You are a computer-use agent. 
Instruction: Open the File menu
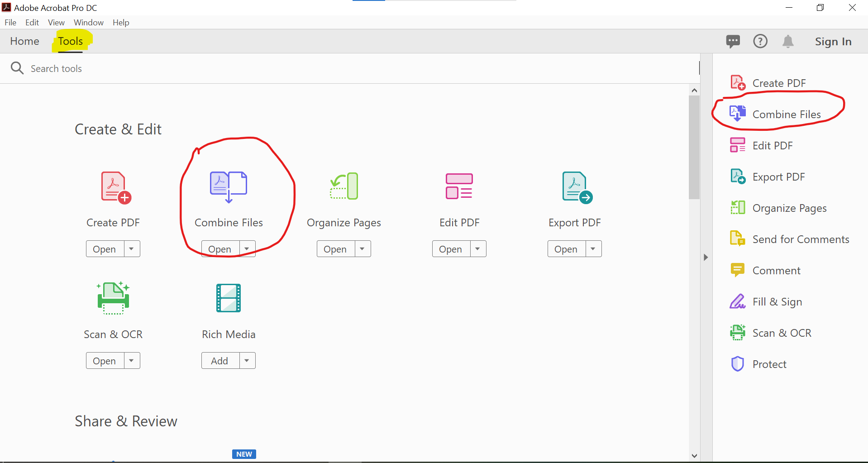pos(10,23)
